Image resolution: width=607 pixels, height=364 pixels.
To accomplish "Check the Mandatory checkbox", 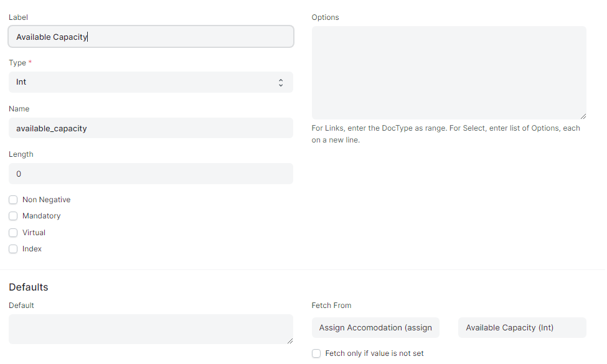I will [13, 216].
